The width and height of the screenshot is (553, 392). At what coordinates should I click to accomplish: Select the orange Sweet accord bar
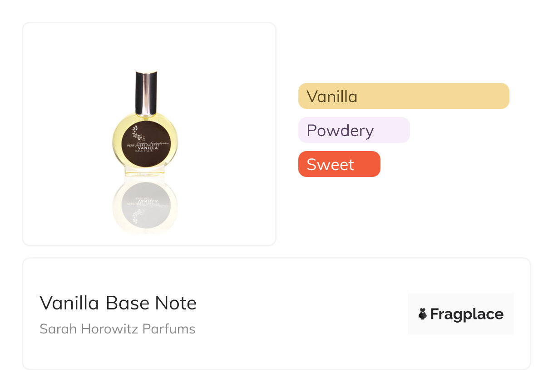tap(339, 164)
